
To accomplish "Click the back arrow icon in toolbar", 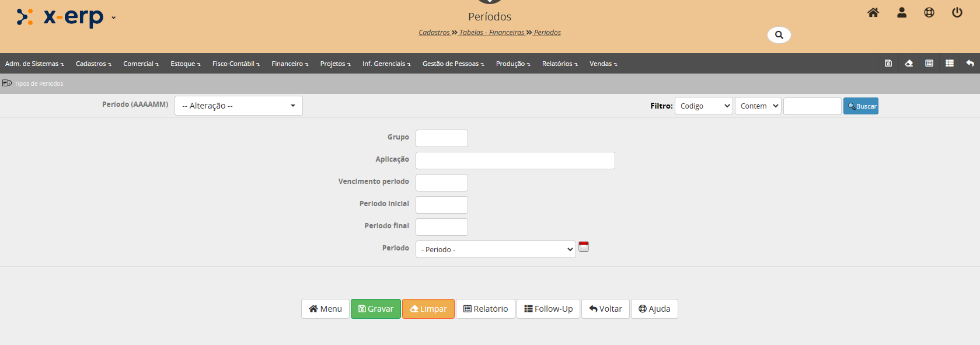I will click(969, 64).
